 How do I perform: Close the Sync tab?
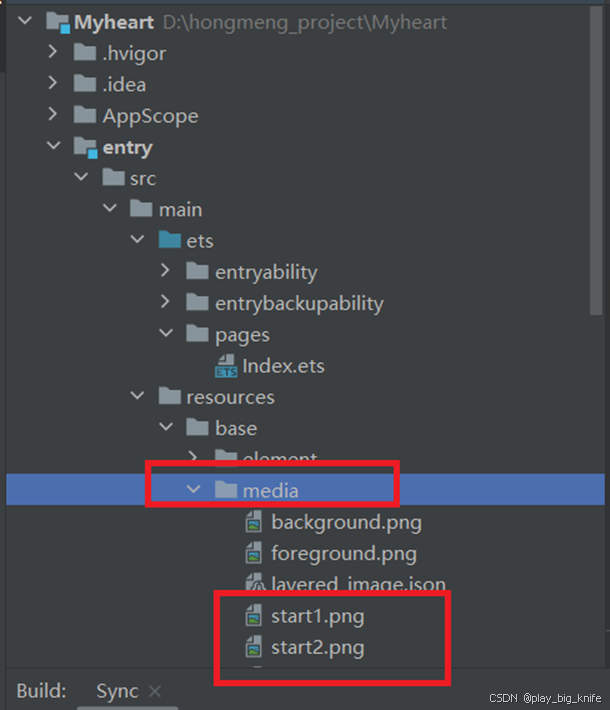[x=155, y=691]
